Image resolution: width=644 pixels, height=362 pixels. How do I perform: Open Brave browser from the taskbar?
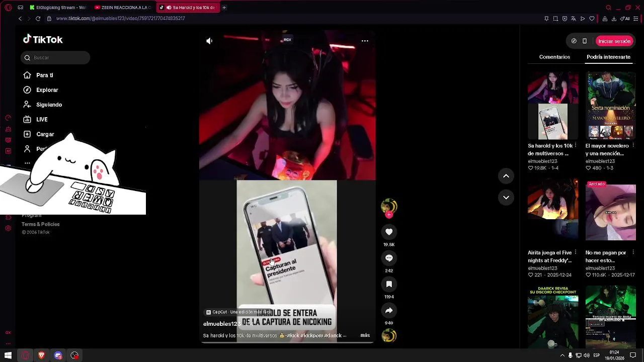pyautogui.click(x=41, y=355)
